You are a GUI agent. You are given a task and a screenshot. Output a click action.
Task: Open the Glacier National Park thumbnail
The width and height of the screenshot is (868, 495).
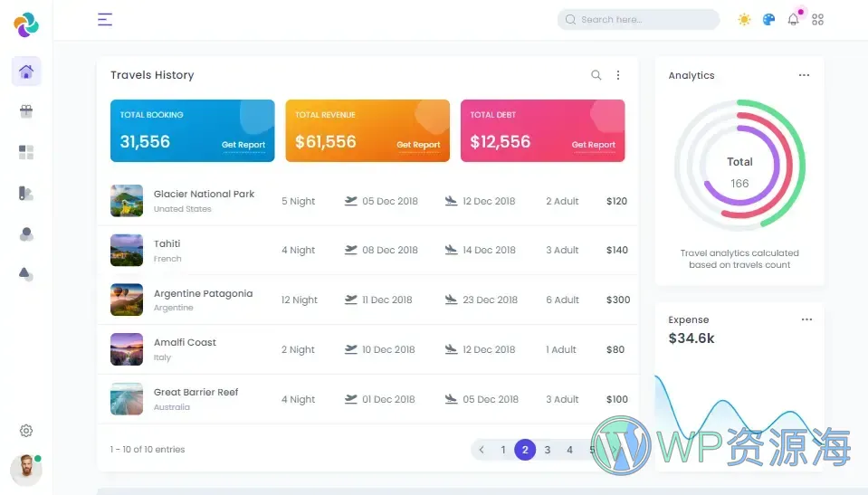coord(127,201)
